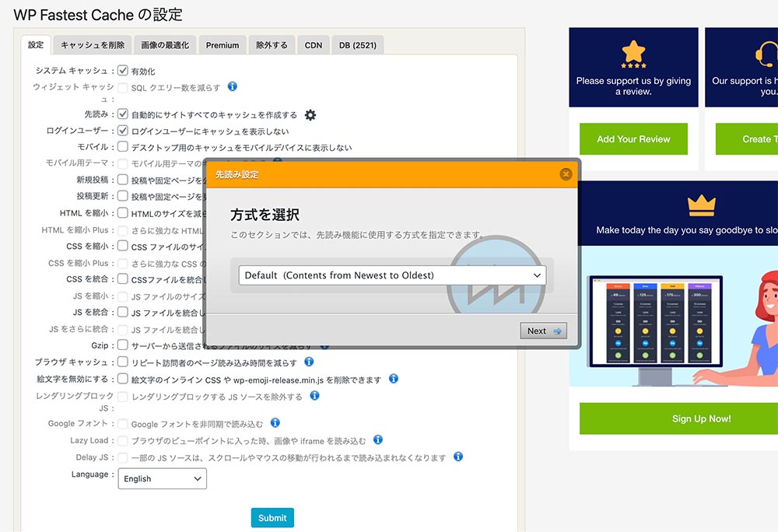Click info icon for browser cache option
Image resolution: width=778 pixels, height=532 pixels.
tap(309, 362)
